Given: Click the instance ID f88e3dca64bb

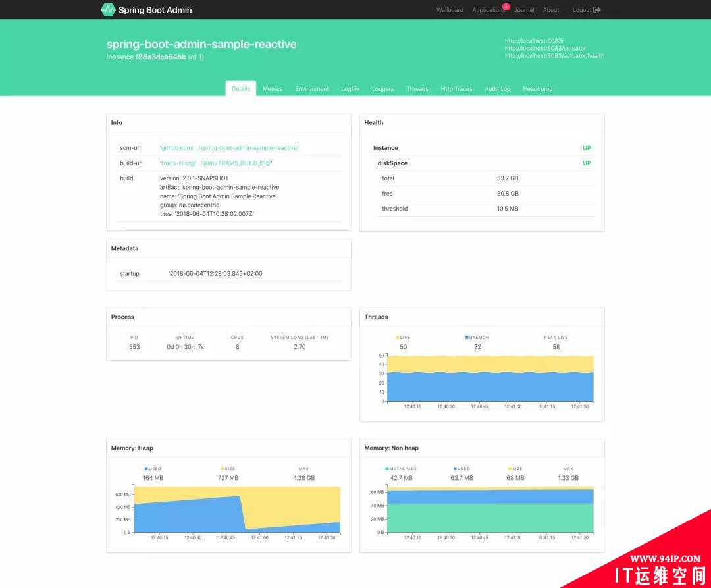Looking at the screenshot, I should pos(161,57).
